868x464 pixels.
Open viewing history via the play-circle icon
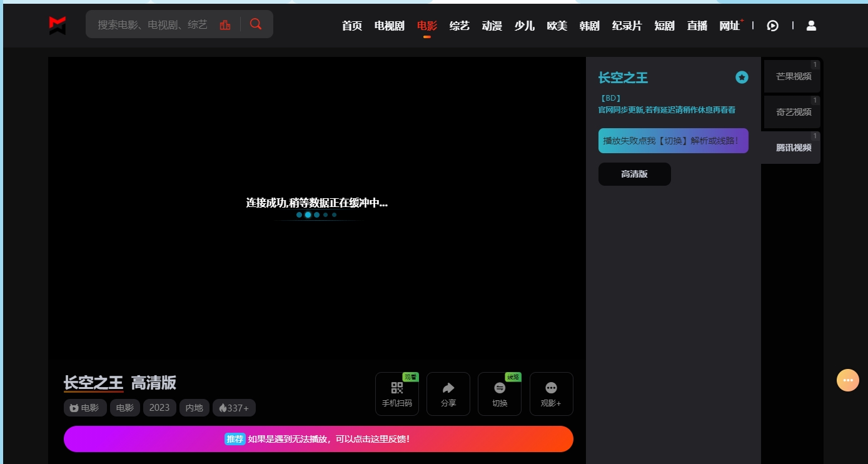click(x=773, y=26)
